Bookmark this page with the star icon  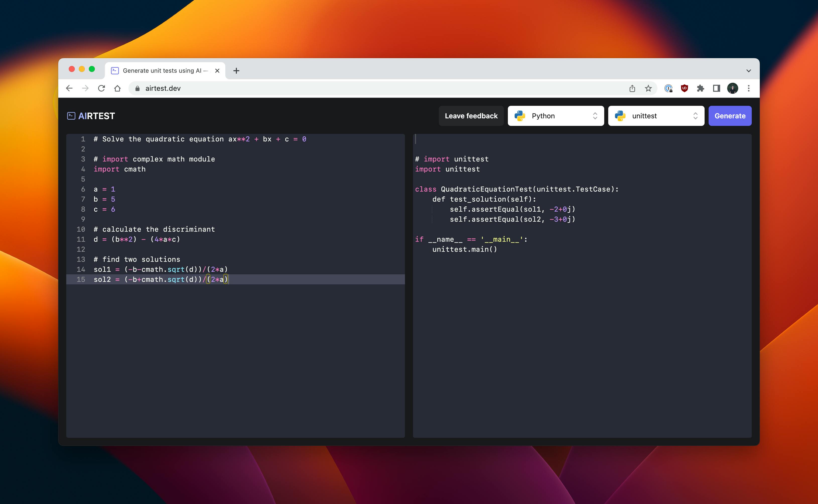click(x=648, y=88)
